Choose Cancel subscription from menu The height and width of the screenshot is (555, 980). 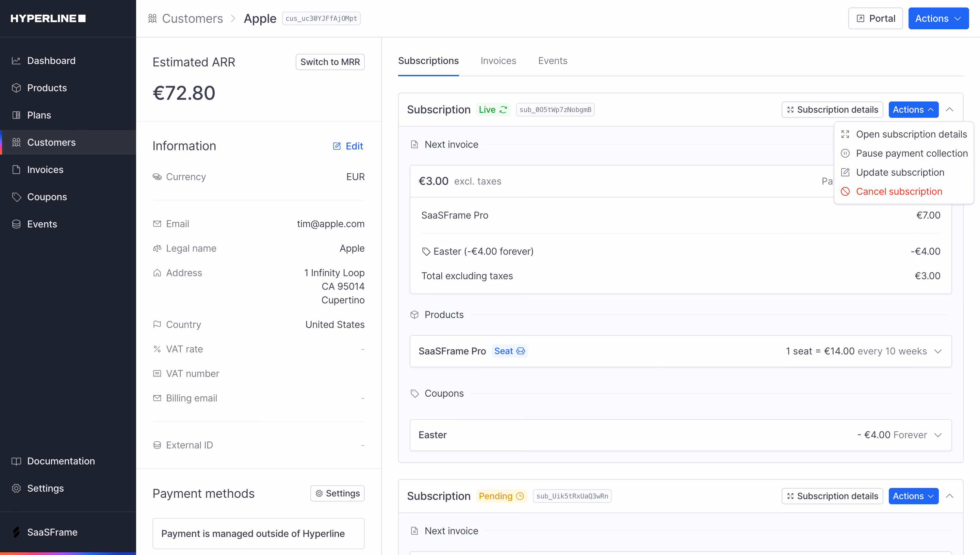point(899,191)
